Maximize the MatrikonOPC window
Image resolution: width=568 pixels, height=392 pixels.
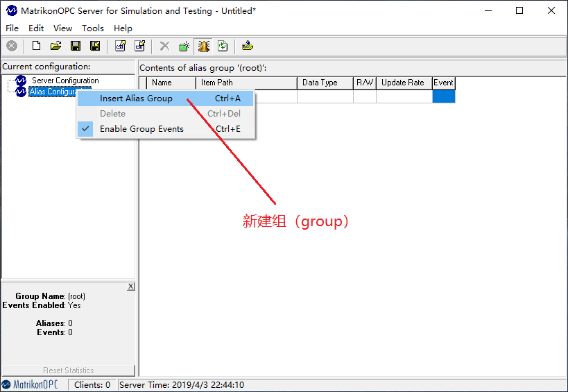click(x=519, y=11)
